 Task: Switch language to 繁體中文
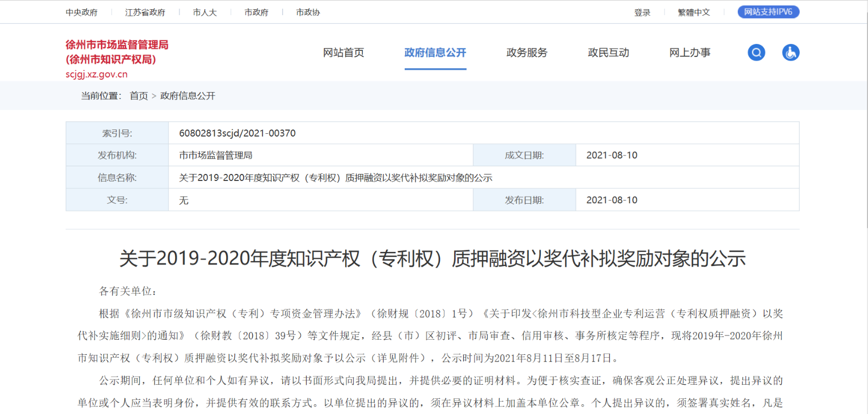tap(693, 12)
